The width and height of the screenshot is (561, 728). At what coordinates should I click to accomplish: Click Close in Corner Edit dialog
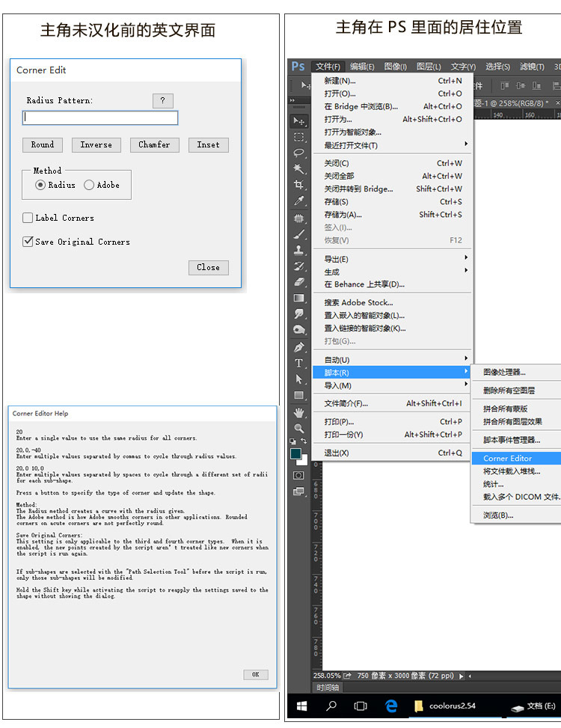pos(209,267)
